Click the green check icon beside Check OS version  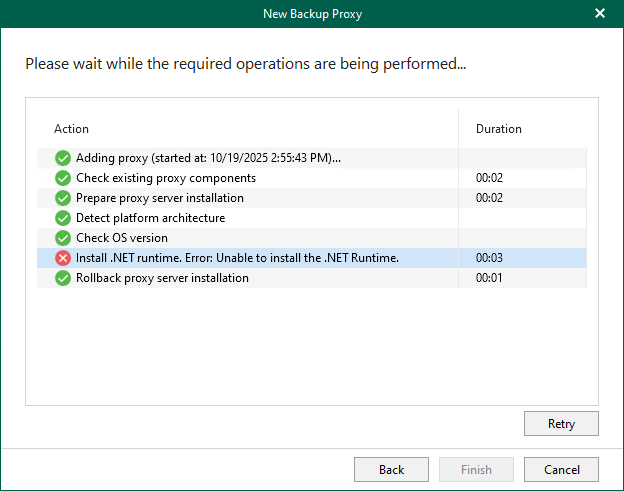point(63,238)
